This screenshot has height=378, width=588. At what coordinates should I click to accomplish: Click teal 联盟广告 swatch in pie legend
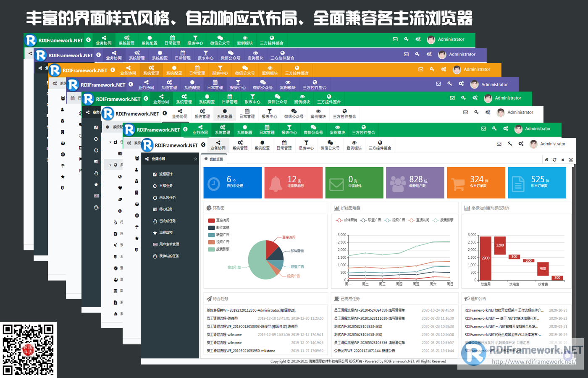point(212,235)
